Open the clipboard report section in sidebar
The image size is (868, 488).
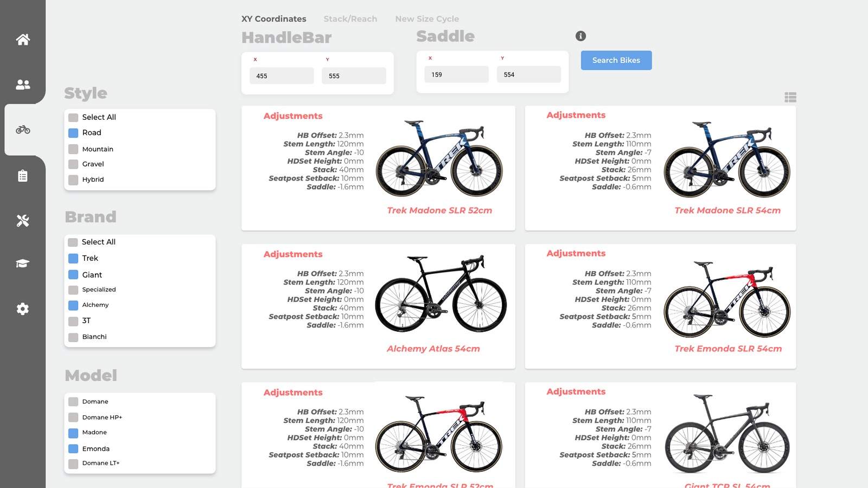point(22,175)
